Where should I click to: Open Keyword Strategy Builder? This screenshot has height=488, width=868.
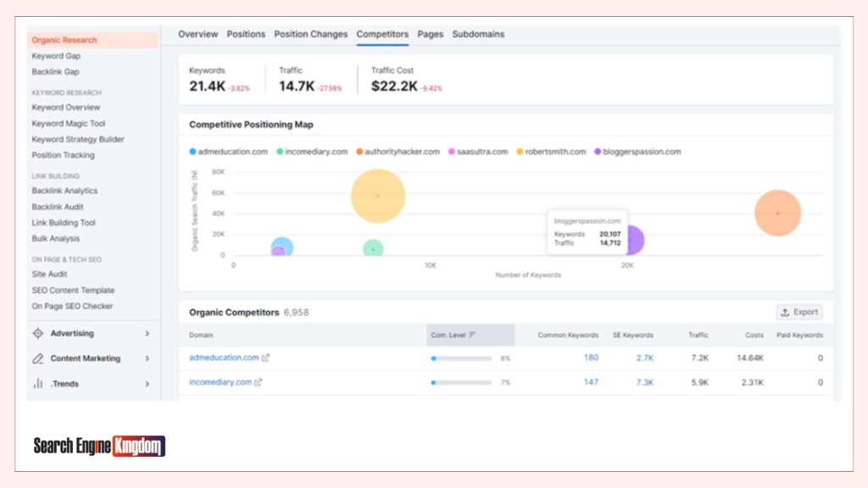(77, 140)
